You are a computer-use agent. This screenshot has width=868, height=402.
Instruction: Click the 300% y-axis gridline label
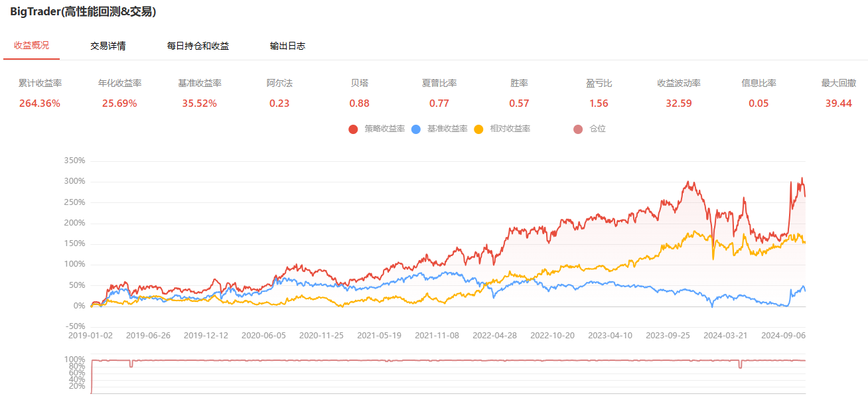click(74, 182)
